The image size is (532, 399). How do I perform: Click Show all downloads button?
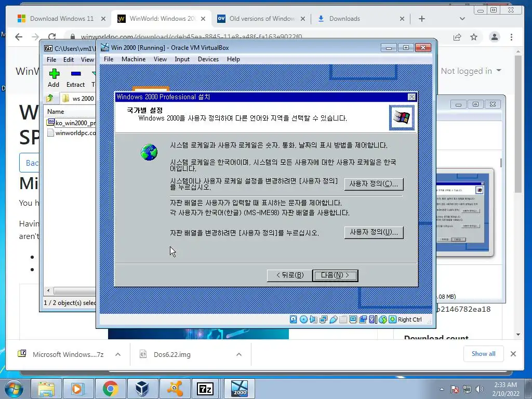tap(484, 354)
